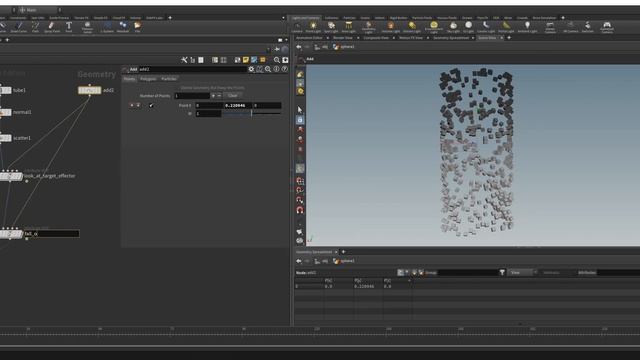Click the Distant Light shelf tool
Viewport: 640px width, 360px height.
(412, 27)
